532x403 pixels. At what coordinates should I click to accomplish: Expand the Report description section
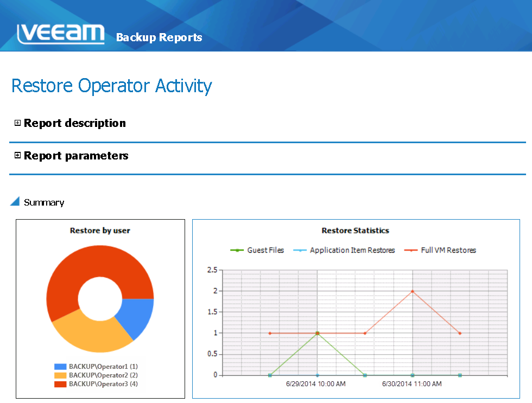(x=17, y=123)
